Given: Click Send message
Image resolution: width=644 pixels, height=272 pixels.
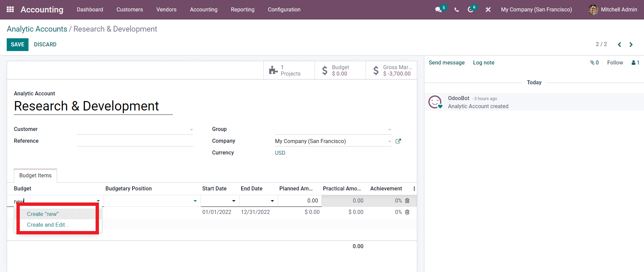Looking at the screenshot, I should point(447,62).
